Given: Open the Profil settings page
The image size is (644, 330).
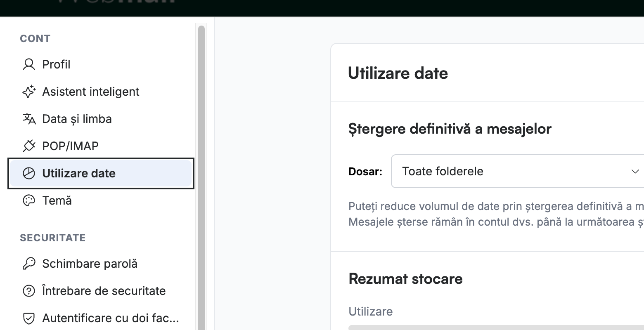Looking at the screenshot, I should [x=101, y=64].
